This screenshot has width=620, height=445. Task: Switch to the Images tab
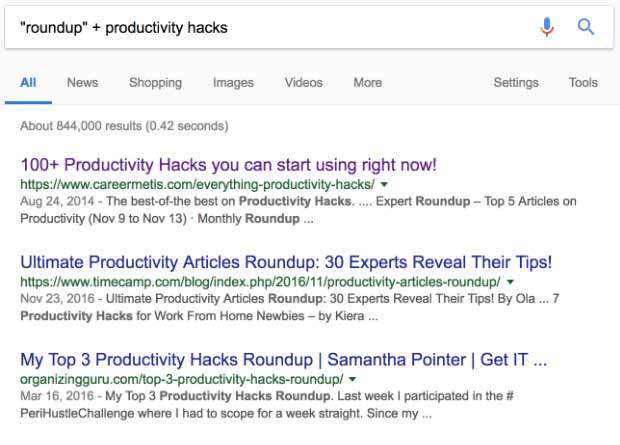pyautogui.click(x=233, y=83)
